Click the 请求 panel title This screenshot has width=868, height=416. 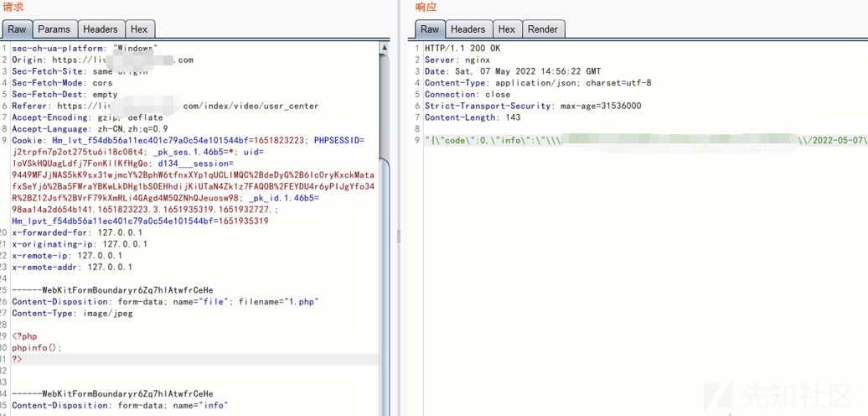point(13,8)
